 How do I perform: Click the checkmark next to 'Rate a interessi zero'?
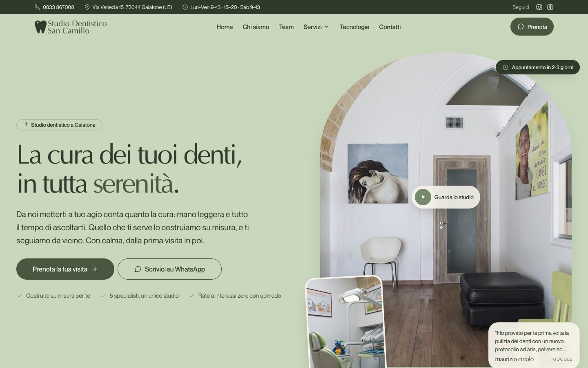192,296
